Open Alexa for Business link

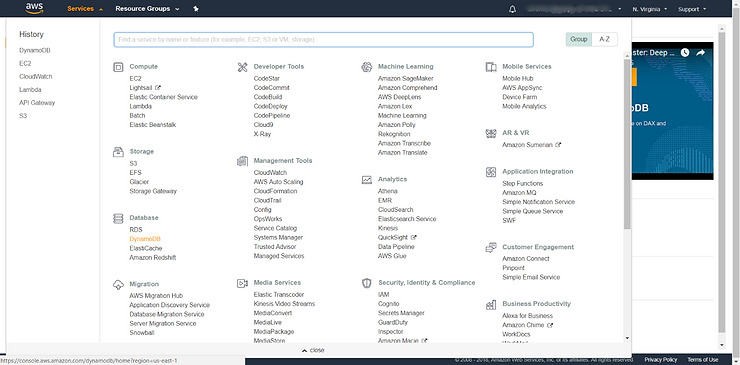point(527,316)
